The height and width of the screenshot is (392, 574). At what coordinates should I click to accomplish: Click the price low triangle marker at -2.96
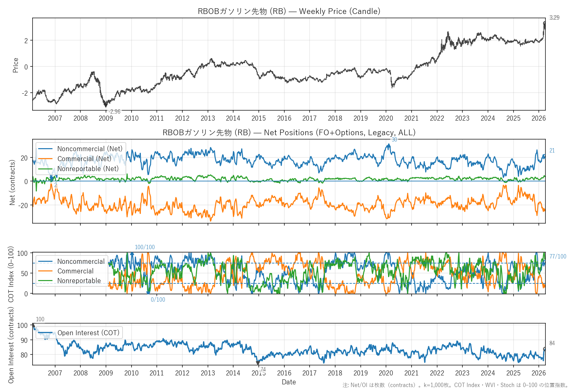pos(106,105)
